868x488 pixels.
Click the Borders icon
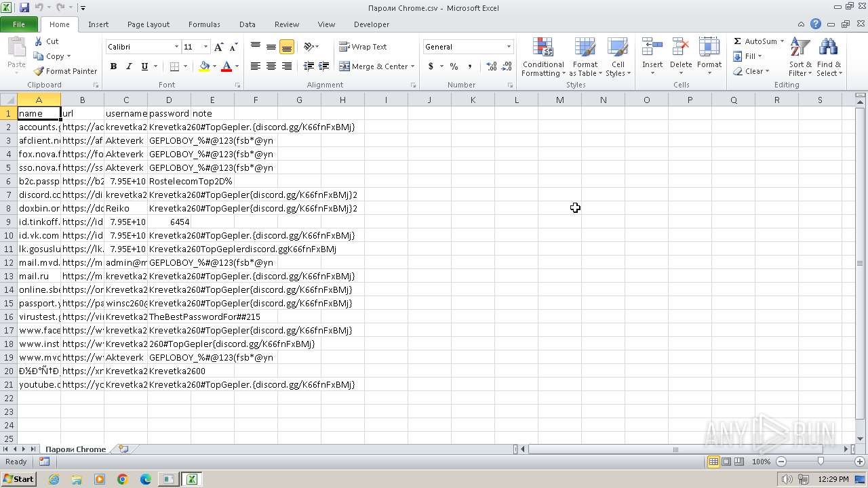[174, 66]
